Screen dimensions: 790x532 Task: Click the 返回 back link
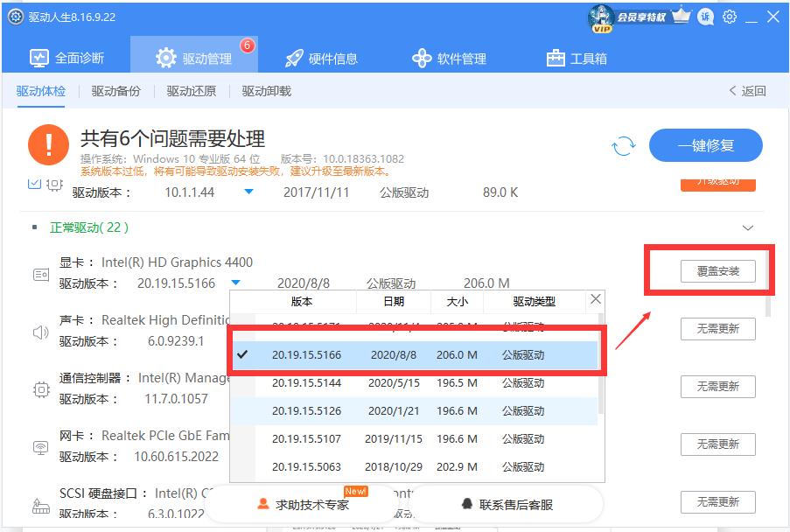click(747, 91)
